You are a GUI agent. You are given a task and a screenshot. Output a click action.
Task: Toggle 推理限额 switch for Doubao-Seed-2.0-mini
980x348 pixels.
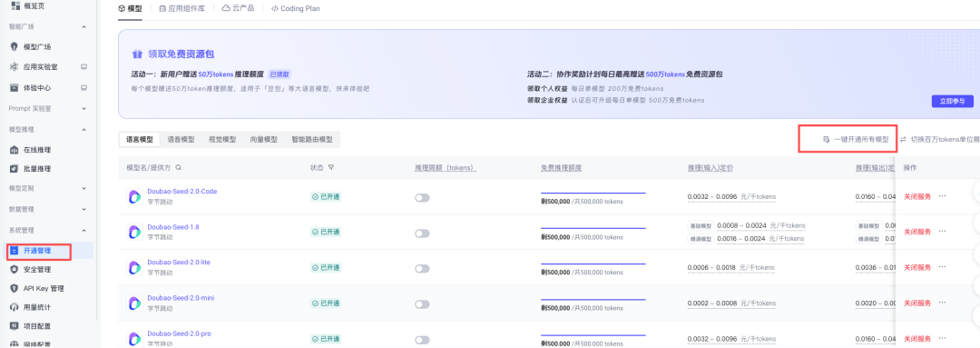coord(422,304)
